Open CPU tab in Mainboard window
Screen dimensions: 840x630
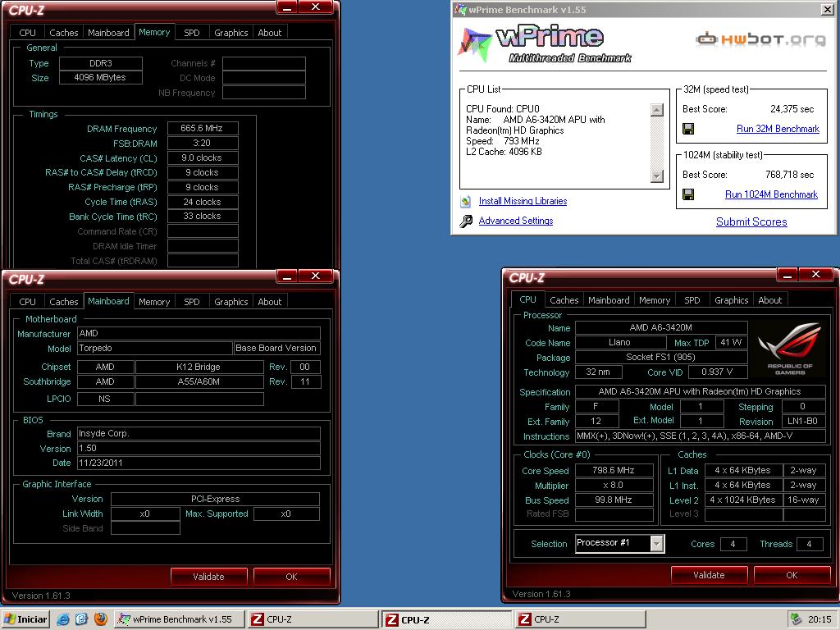pos(27,302)
